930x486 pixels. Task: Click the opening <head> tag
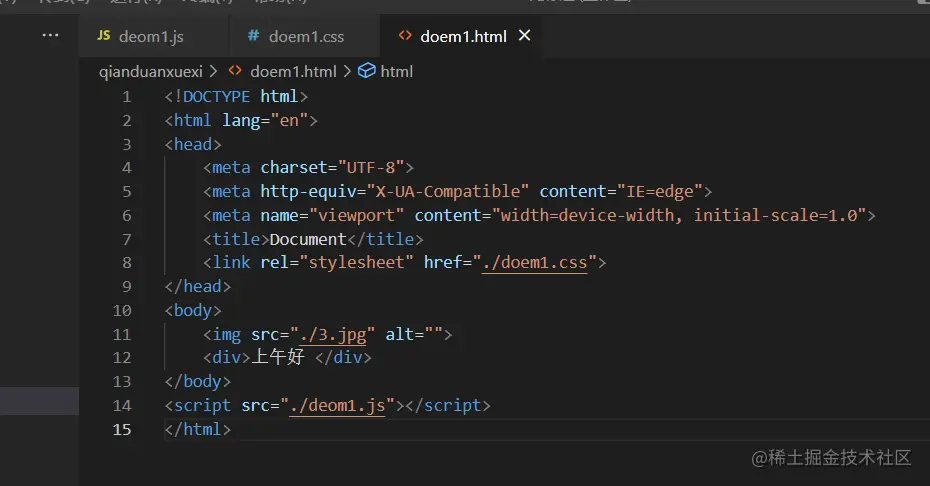193,144
